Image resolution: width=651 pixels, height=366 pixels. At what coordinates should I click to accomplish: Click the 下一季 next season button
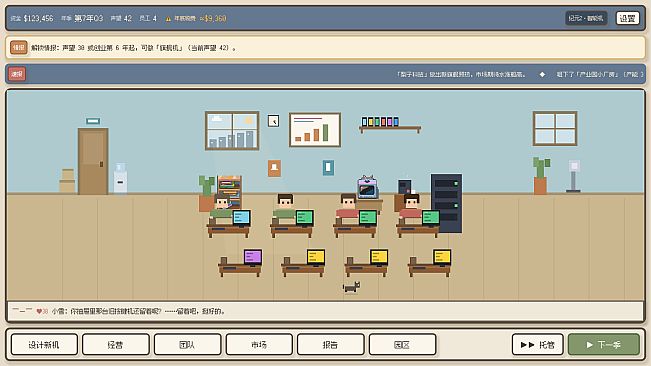(x=604, y=344)
